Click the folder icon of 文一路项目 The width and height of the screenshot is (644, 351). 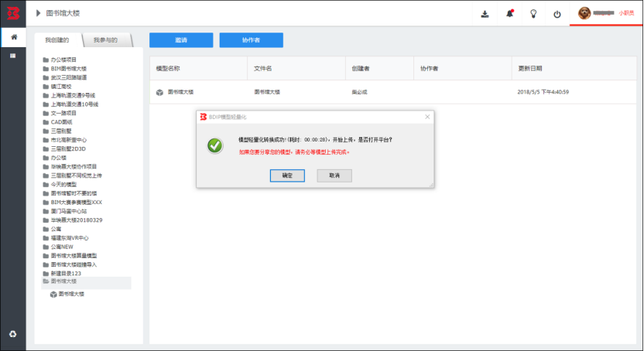tap(46, 113)
